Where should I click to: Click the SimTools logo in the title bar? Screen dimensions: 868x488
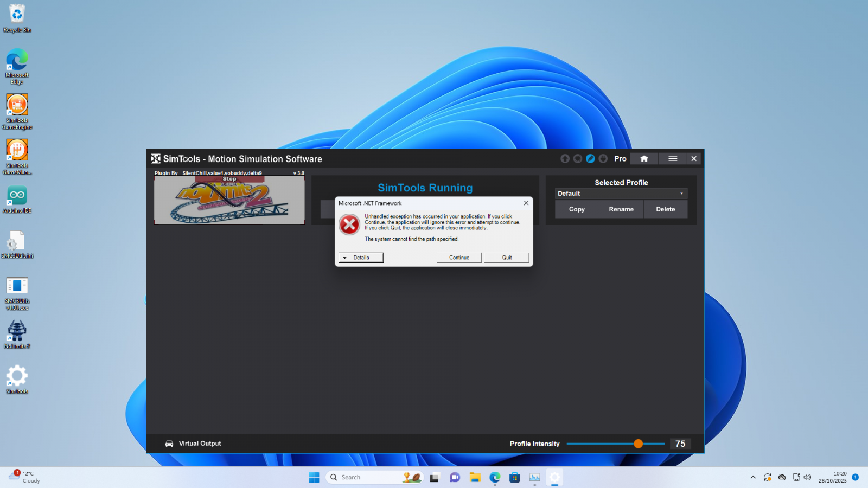(156, 158)
